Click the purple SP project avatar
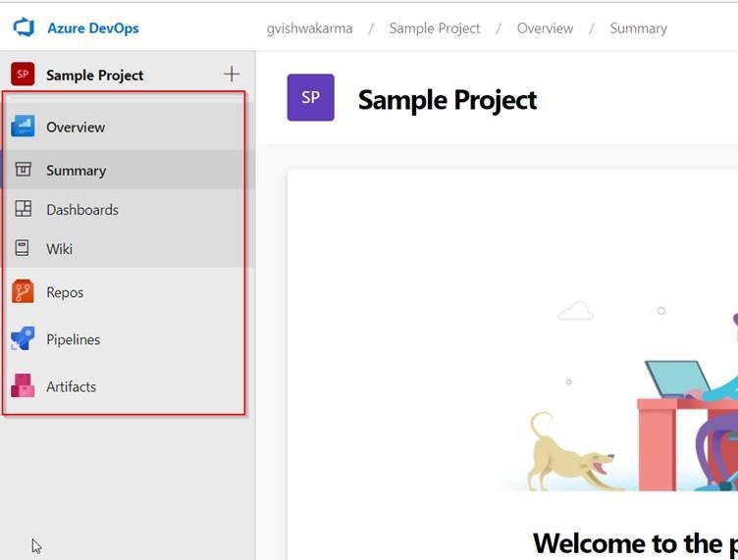Viewport: 738px width, 560px height. pos(311,97)
